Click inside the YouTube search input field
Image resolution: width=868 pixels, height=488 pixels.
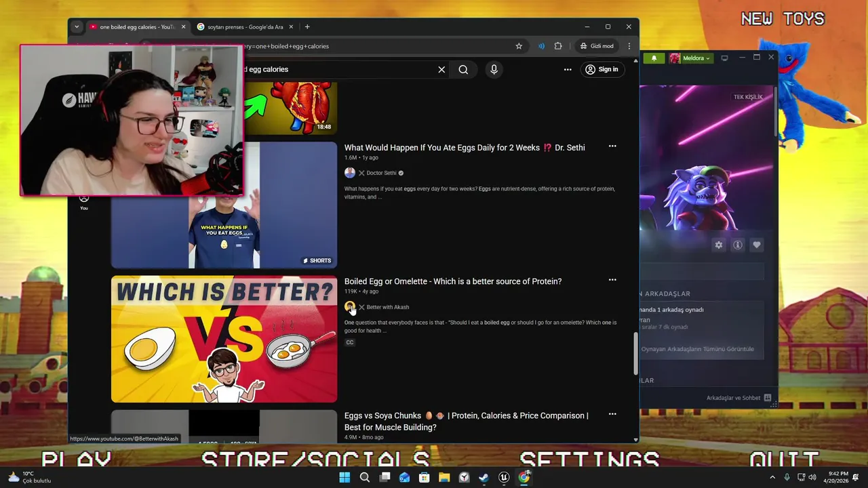click(x=339, y=69)
